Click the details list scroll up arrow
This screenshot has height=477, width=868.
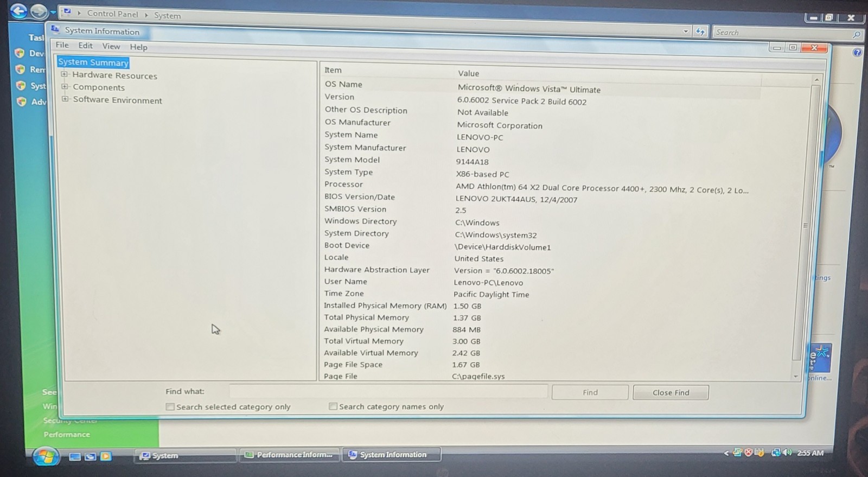pyautogui.click(x=816, y=80)
